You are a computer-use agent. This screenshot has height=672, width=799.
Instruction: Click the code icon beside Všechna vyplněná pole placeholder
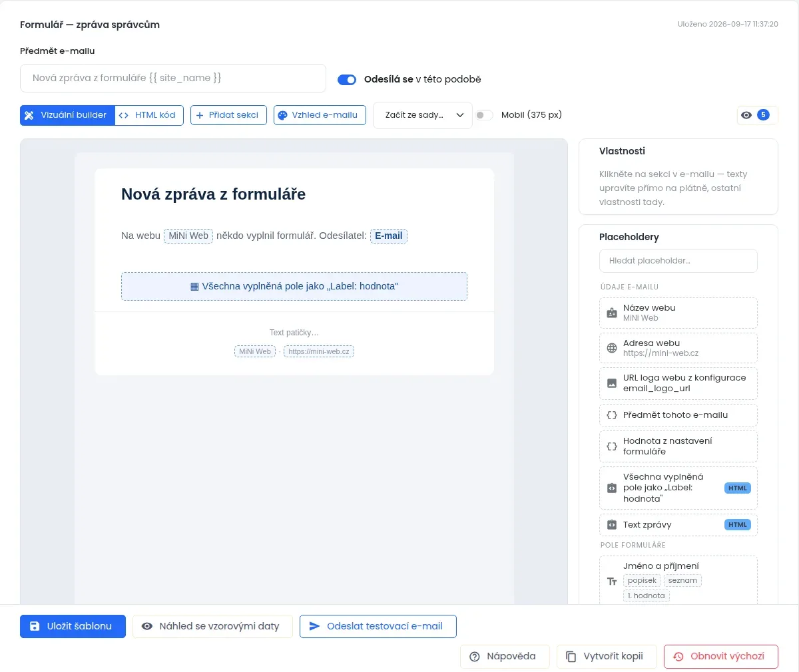[x=612, y=488]
